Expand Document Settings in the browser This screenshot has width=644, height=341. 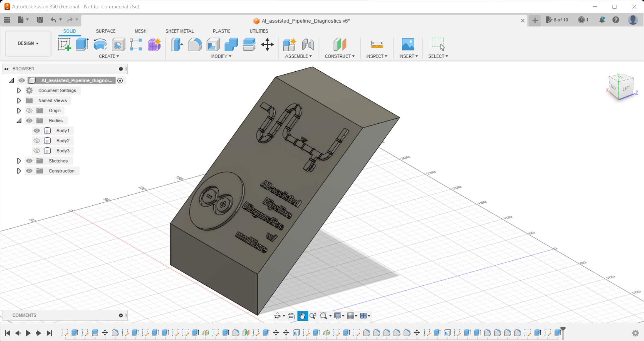click(19, 90)
